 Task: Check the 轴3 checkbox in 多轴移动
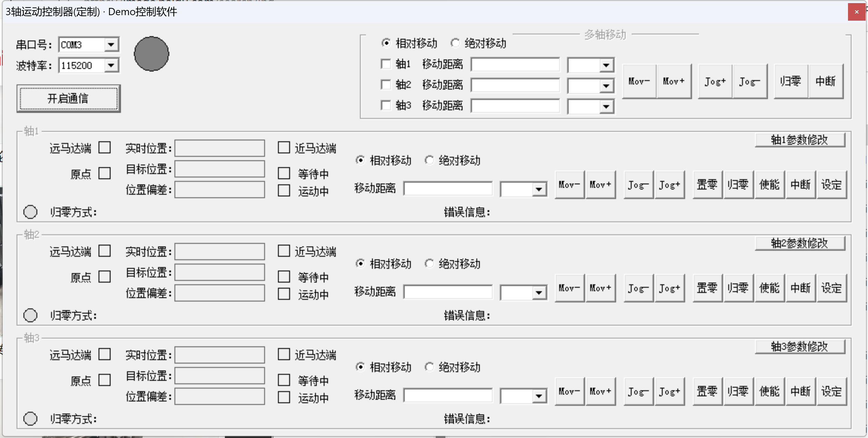(x=386, y=105)
